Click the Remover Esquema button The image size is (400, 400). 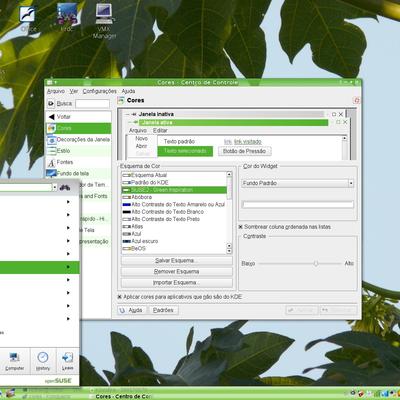click(177, 272)
